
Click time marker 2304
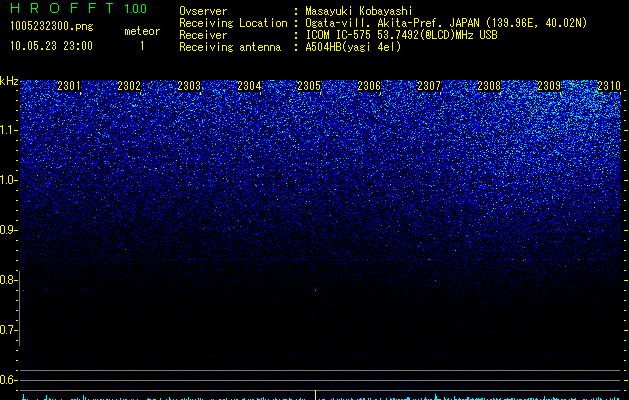[249, 86]
